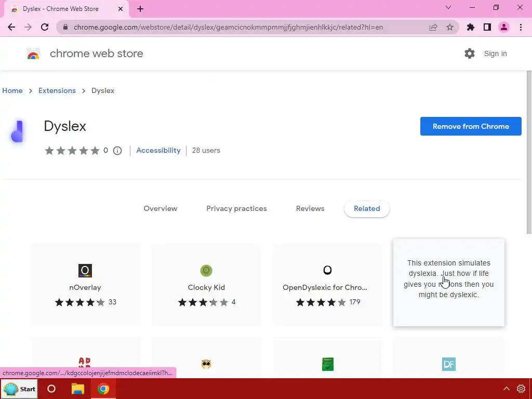Click the Chrome Web Store rainbow logo
This screenshot has width=532, height=399.
[x=33, y=54]
